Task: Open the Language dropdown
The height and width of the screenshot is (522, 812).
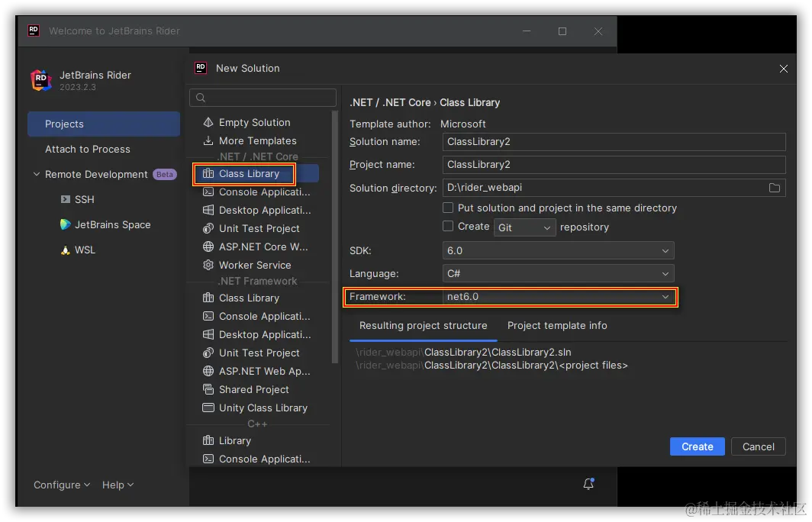Action: point(559,273)
